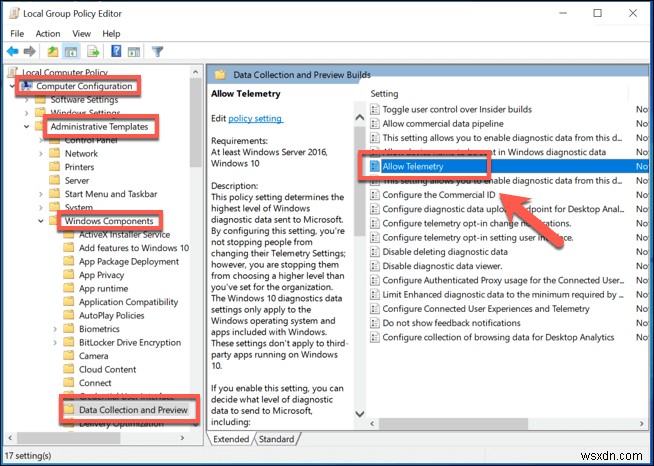
Task: Switch to the Extended tab
Action: 231,439
